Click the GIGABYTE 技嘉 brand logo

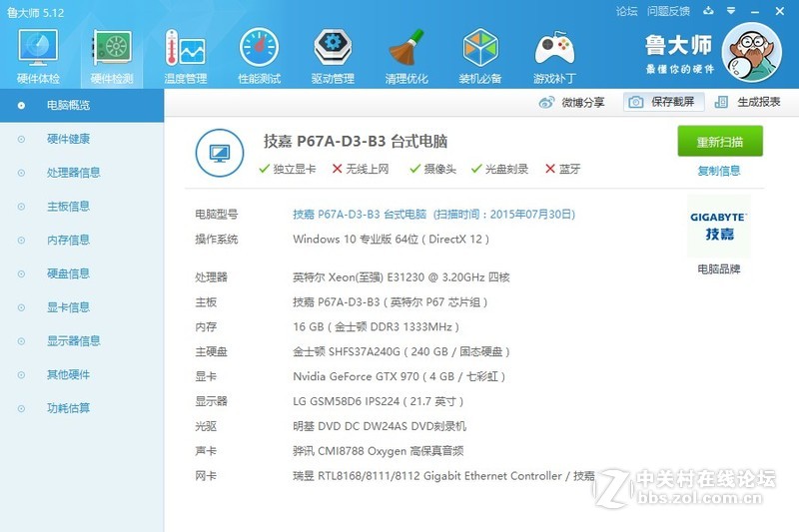coord(718,226)
